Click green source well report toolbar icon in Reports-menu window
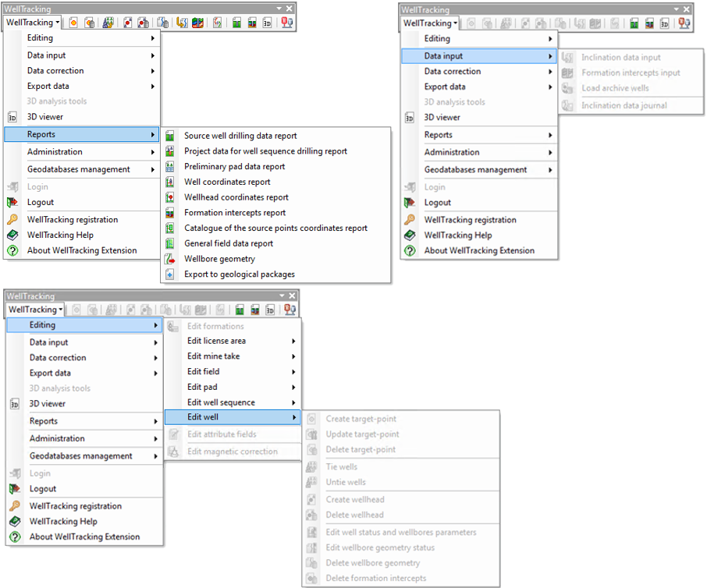This screenshot has width=707, height=588. pos(236,23)
